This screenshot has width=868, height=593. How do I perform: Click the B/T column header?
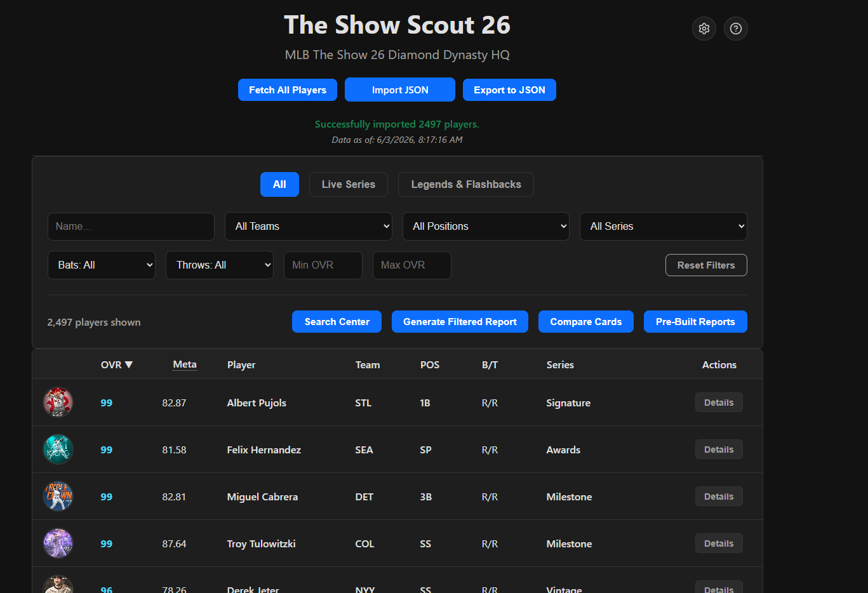pos(490,365)
